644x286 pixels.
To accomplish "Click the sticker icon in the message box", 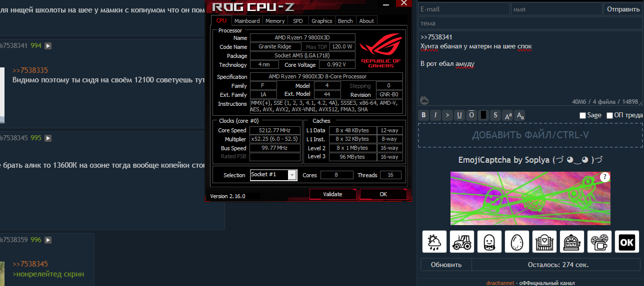I will (x=424, y=100).
